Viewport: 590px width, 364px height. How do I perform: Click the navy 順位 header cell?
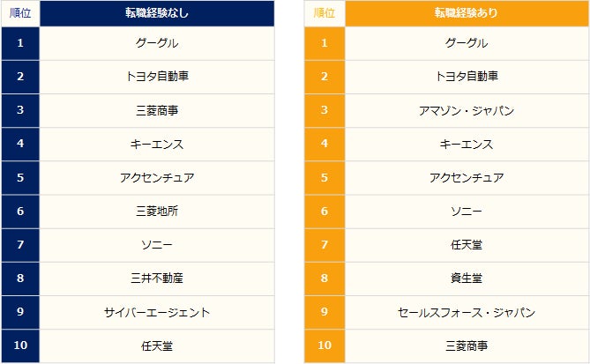point(20,13)
